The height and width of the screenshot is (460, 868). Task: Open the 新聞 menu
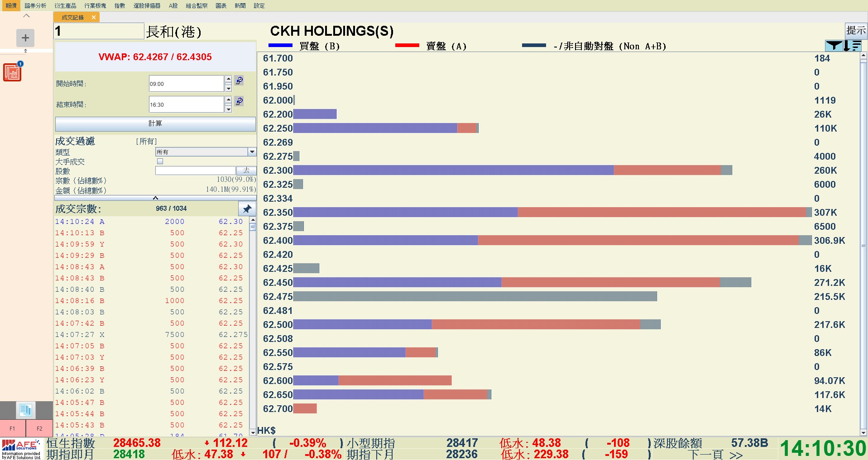(x=240, y=5)
